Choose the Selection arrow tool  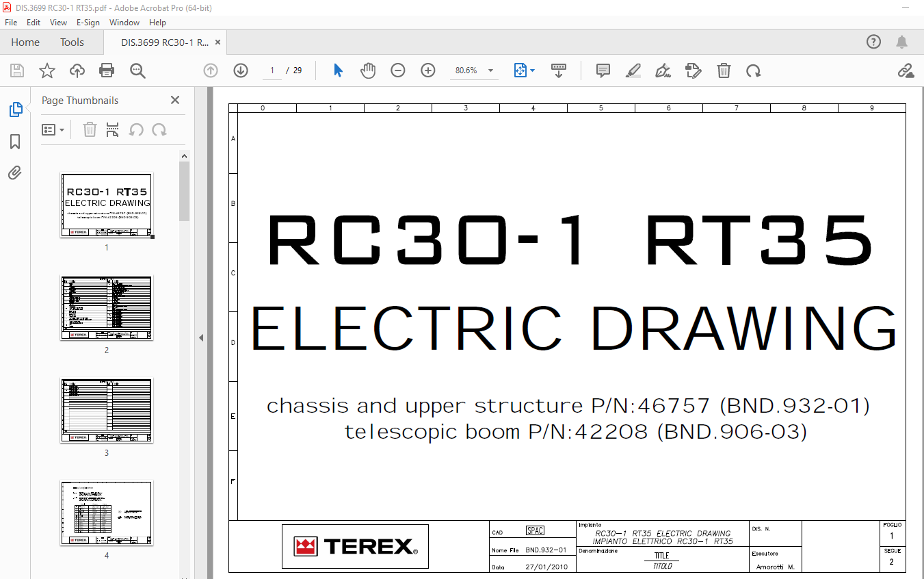pos(338,70)
